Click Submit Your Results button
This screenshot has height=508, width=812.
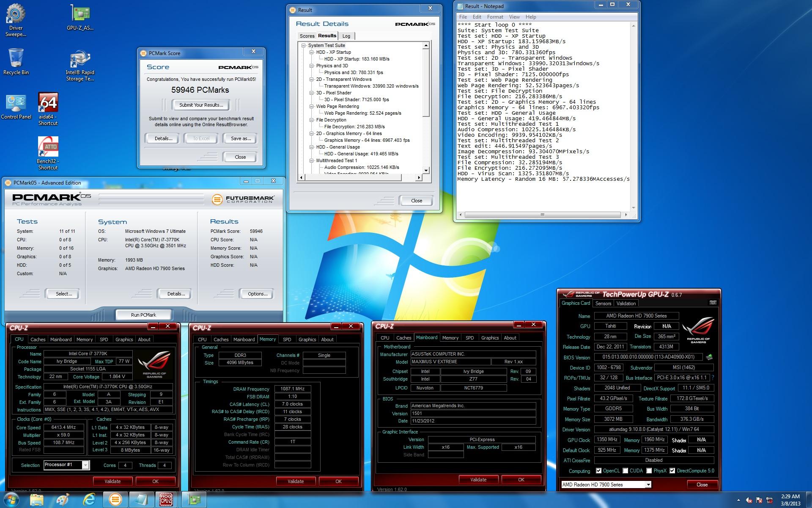(201, 105)
